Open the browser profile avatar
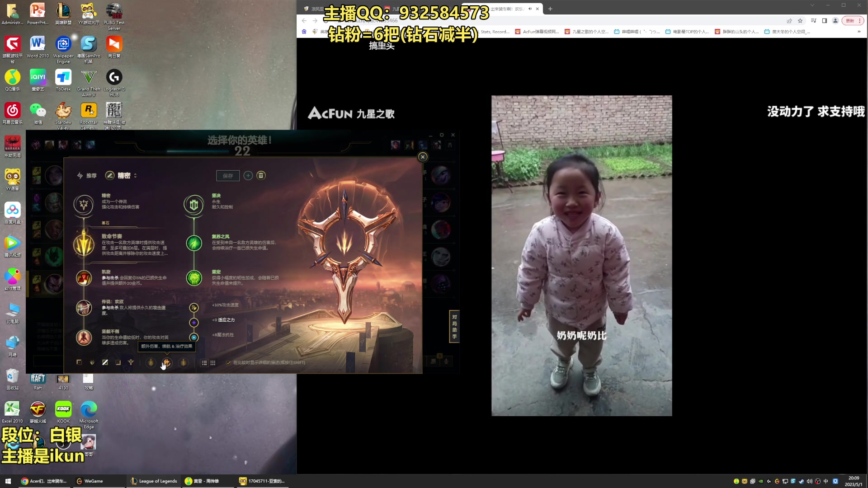868x488 pixels. coord(835,21)
